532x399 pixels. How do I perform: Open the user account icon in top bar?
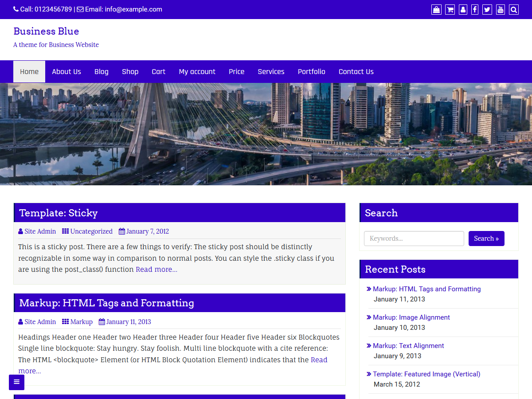463,9
